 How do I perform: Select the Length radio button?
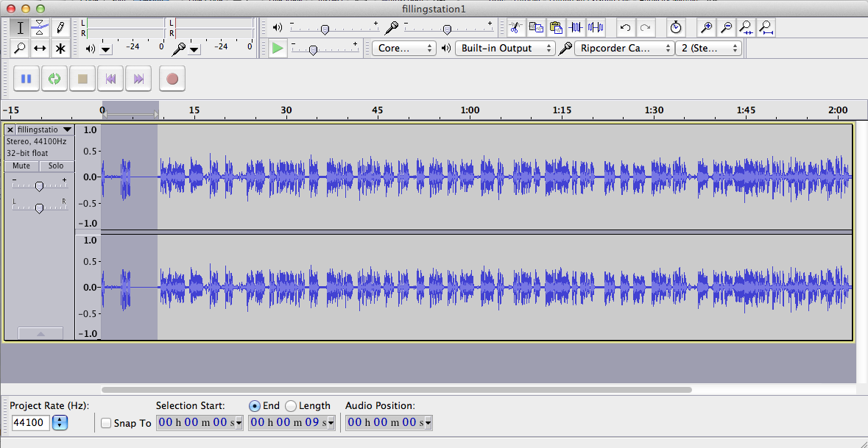tap(291, 405)
